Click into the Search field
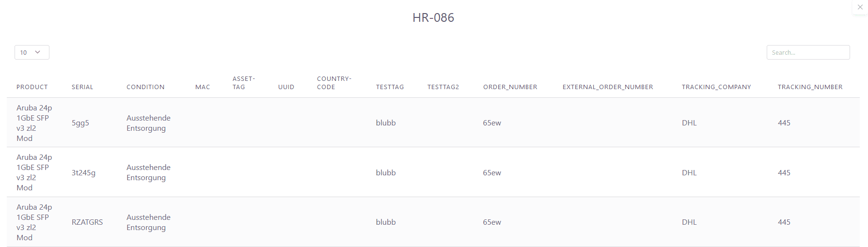 click(808, 52)
